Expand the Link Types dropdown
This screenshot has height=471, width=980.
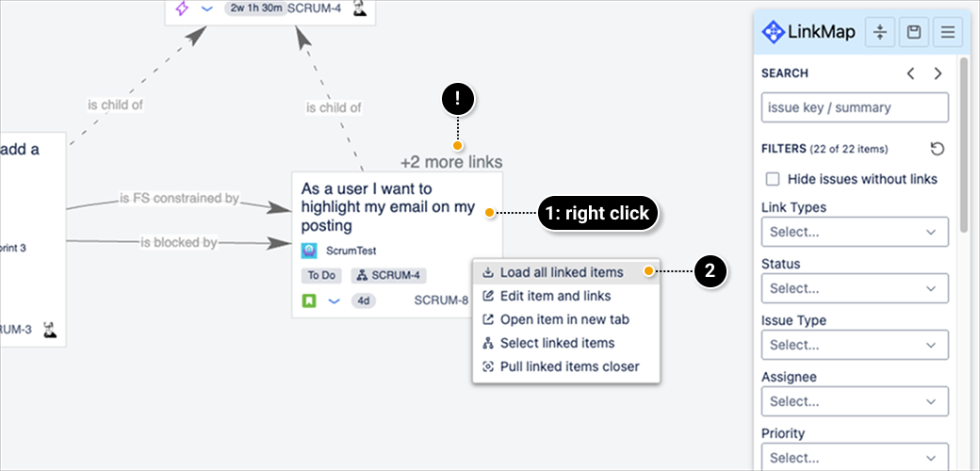[854, 232]
